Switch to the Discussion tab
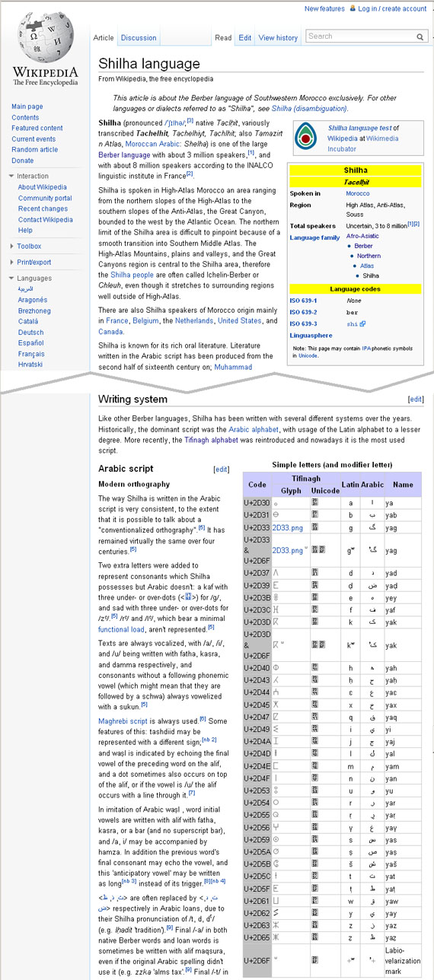This screenshot has height=980, width=434. pos(139,38)
